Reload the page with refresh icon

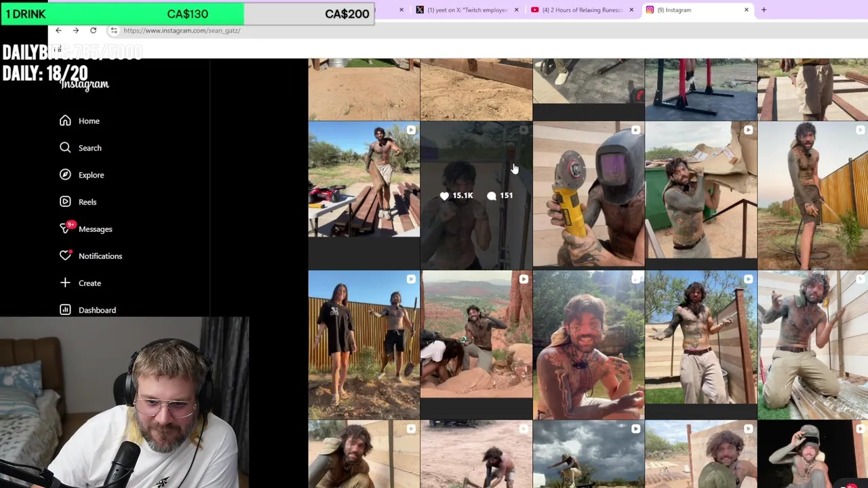[x=94, y=30]
